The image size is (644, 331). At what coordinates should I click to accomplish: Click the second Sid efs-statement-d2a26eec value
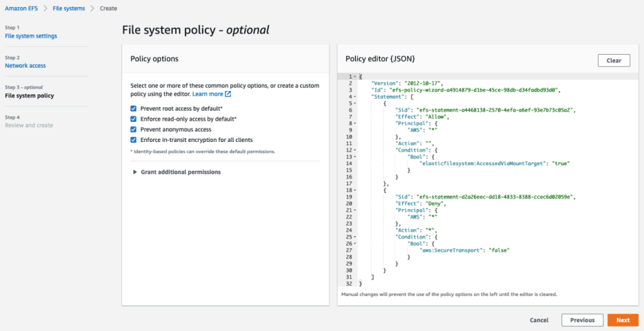point(496,197)
